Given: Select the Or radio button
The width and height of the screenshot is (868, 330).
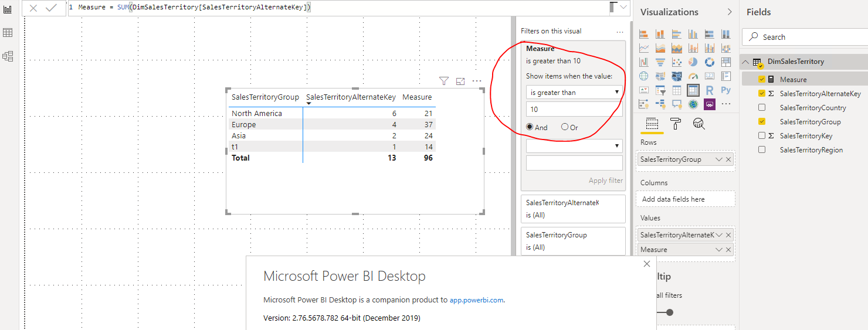Looking at the screenshot, I should click(x=565, y=127).
